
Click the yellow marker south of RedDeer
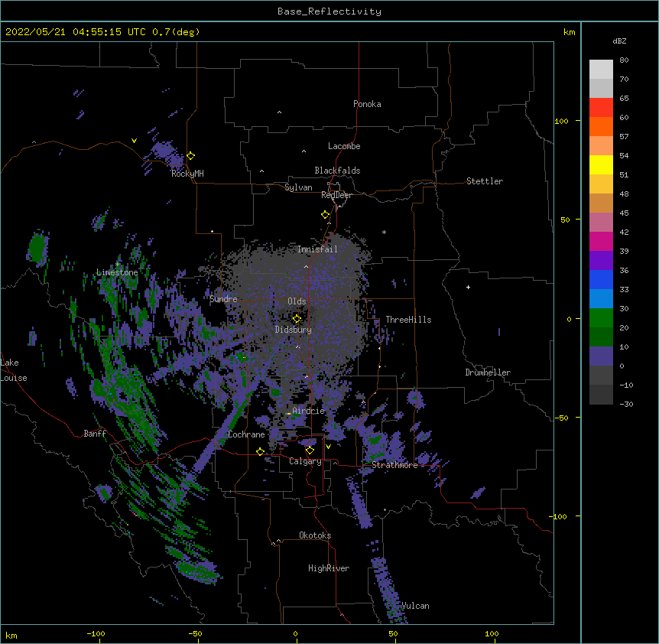pos(326,214)
